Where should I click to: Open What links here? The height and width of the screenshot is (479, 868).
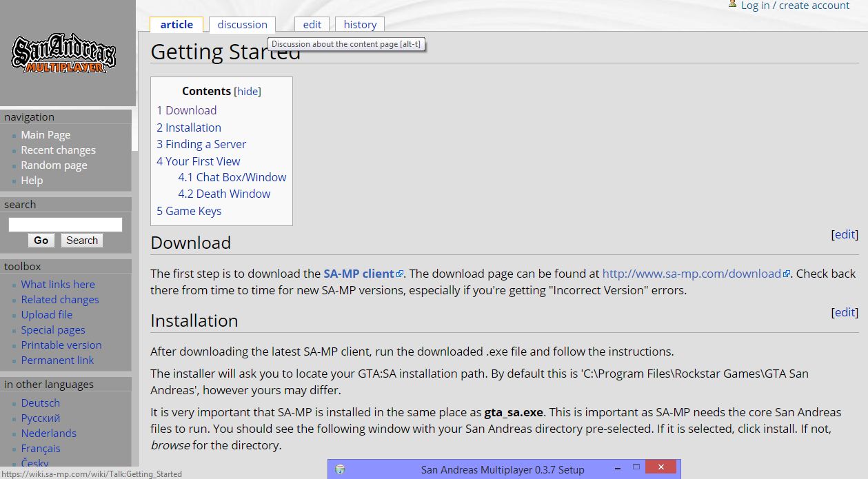[58, 285]
